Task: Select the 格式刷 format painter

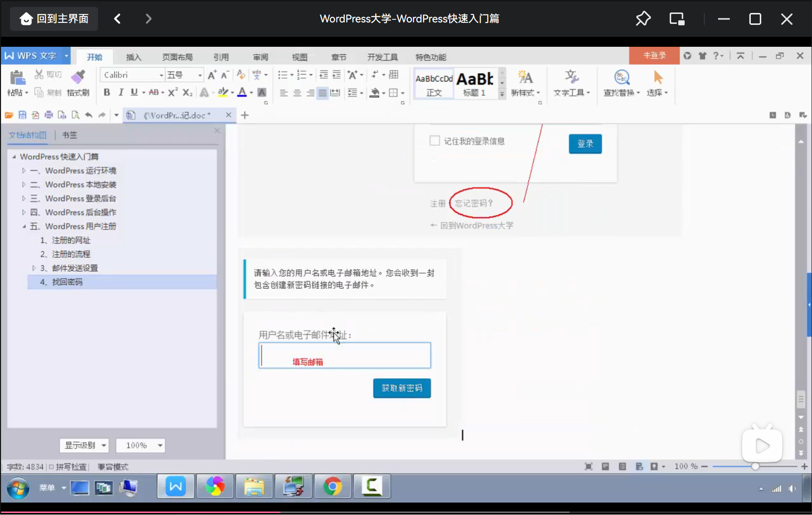Action: pos(78,83)
